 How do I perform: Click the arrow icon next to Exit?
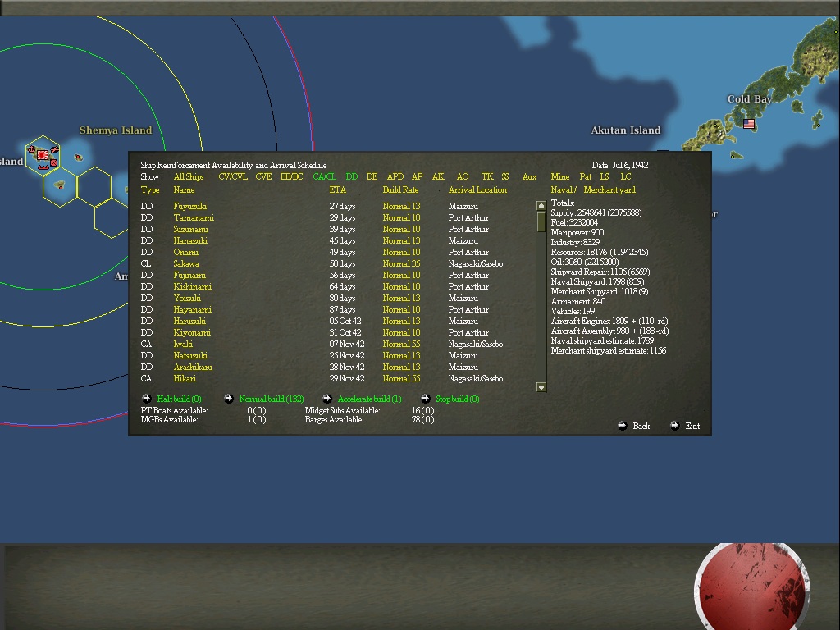pyautogui.click(x=674, y=426)
